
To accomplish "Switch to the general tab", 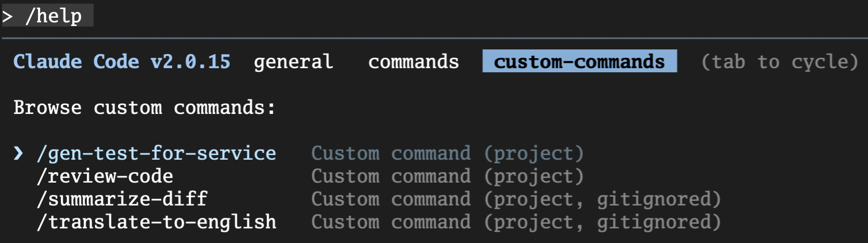I will pyautogui.click(x=293, y=61).
